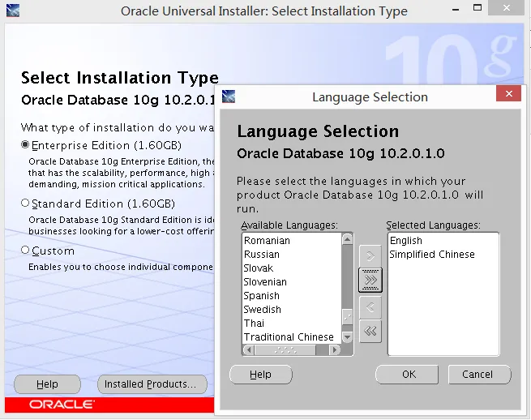
Task: Click the available languages scroll up arrow
Action: pos(347,239)
